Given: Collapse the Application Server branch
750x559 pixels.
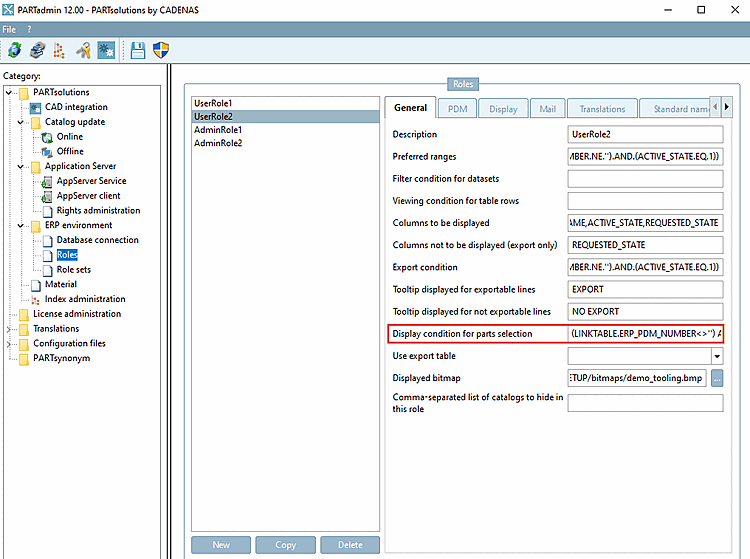Looking at the screenshot, I should (21, 166).
